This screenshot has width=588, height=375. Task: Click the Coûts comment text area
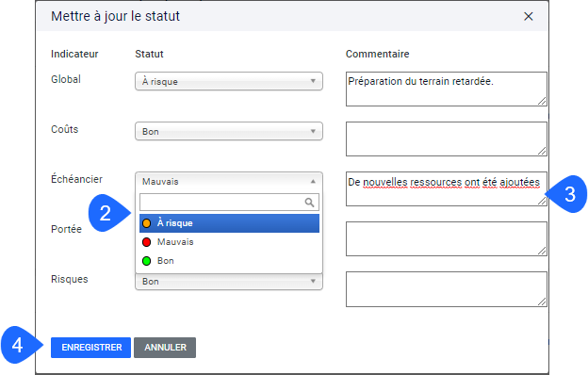(447, 139)
